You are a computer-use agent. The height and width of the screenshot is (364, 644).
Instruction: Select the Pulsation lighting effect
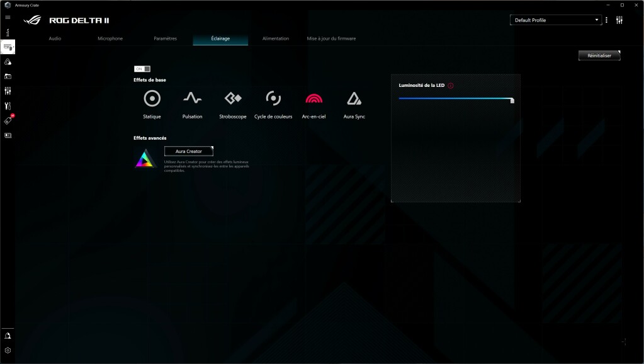click(x=192, y=105)
